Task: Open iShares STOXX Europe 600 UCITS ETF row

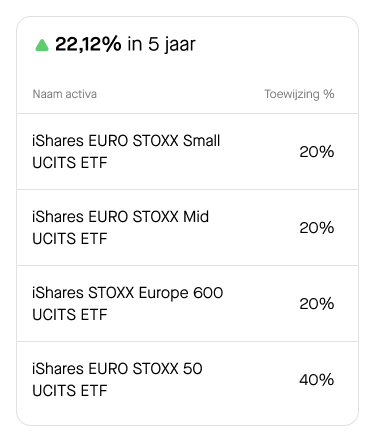Action: coord(188,304)
